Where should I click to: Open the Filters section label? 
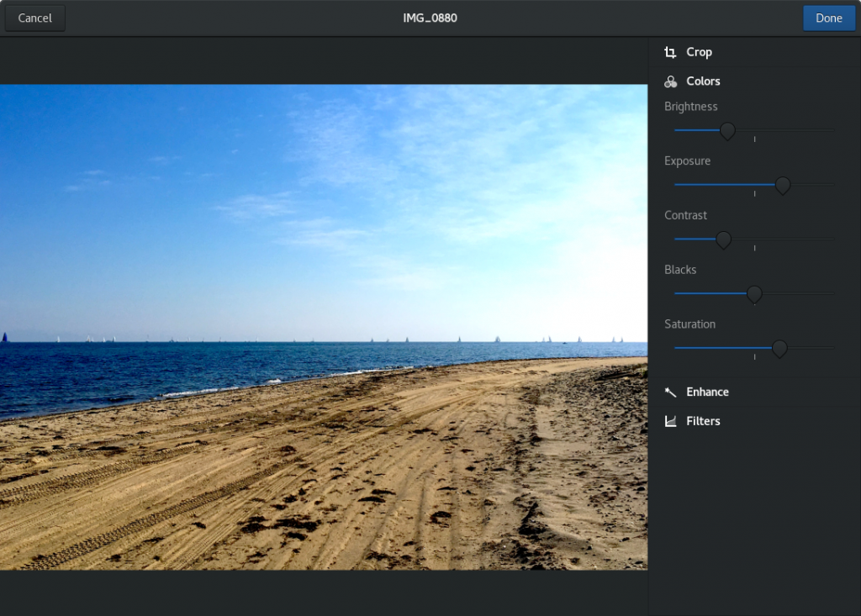703,421
